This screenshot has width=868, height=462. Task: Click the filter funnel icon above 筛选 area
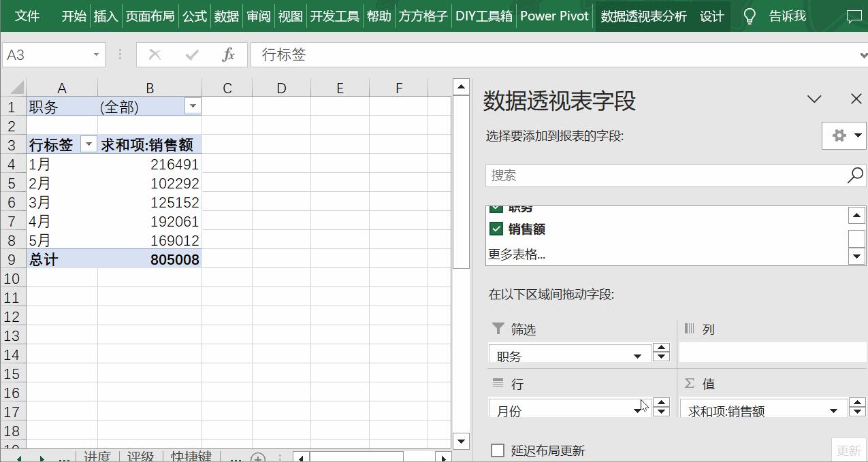(x=498, y=329)
